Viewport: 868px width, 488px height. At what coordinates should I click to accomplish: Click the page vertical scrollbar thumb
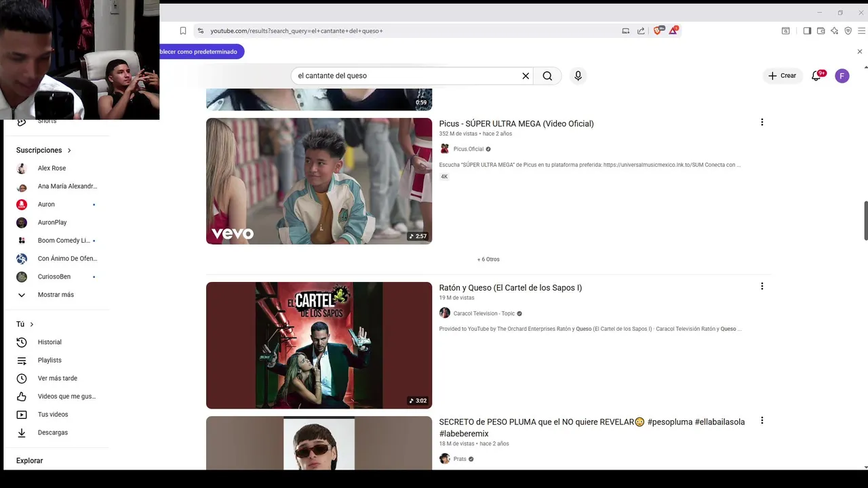(x=865, y=220)
